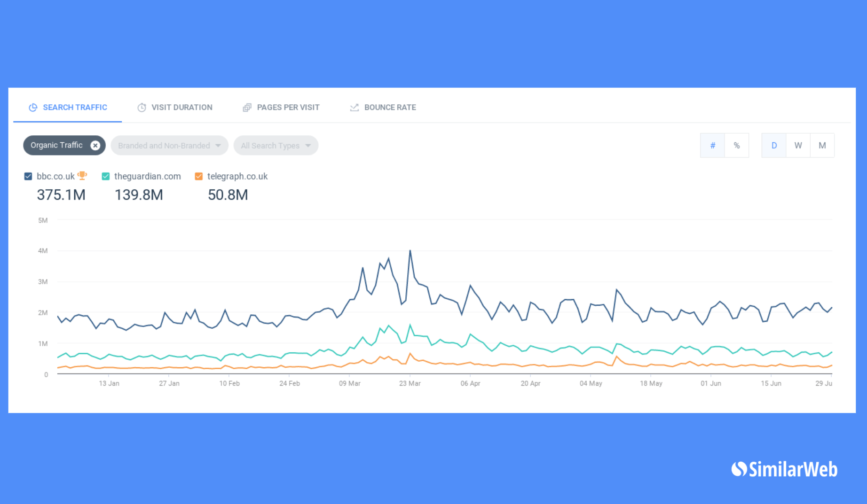Uncheck the theguardian.com series checkbox
The image size is (867, 504).
pyautogui.click(x=106, y=176)
